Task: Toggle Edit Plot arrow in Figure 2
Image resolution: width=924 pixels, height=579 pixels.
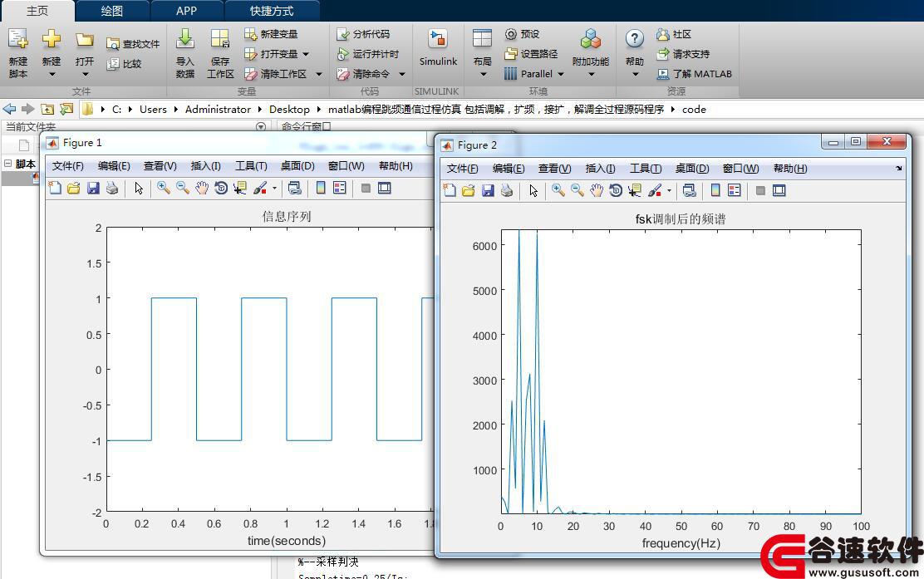Action: (x=533, y=190)
